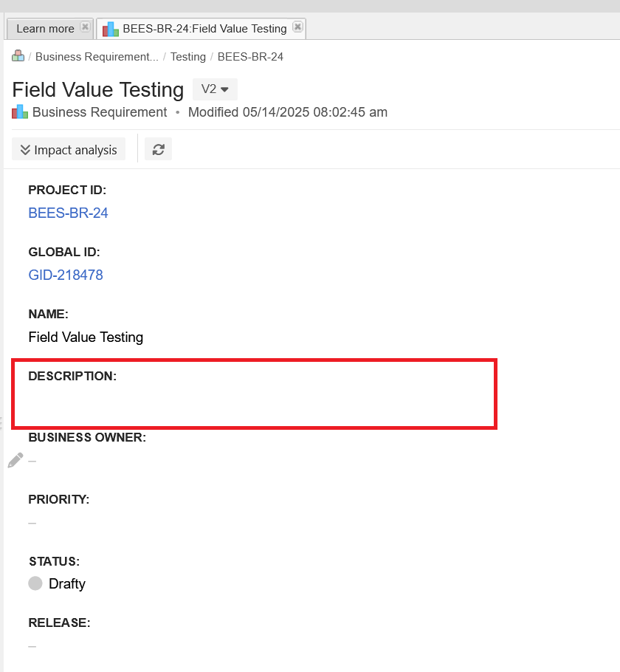Click the project home breadcrumb icon
This screenshot has width=620, height=672.
(18, 55)
